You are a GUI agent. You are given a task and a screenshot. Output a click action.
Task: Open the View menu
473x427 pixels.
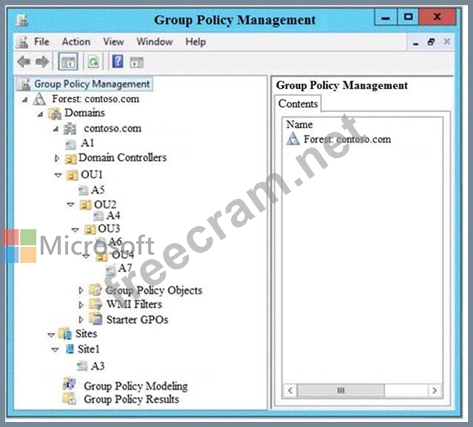tap(113, 42)
